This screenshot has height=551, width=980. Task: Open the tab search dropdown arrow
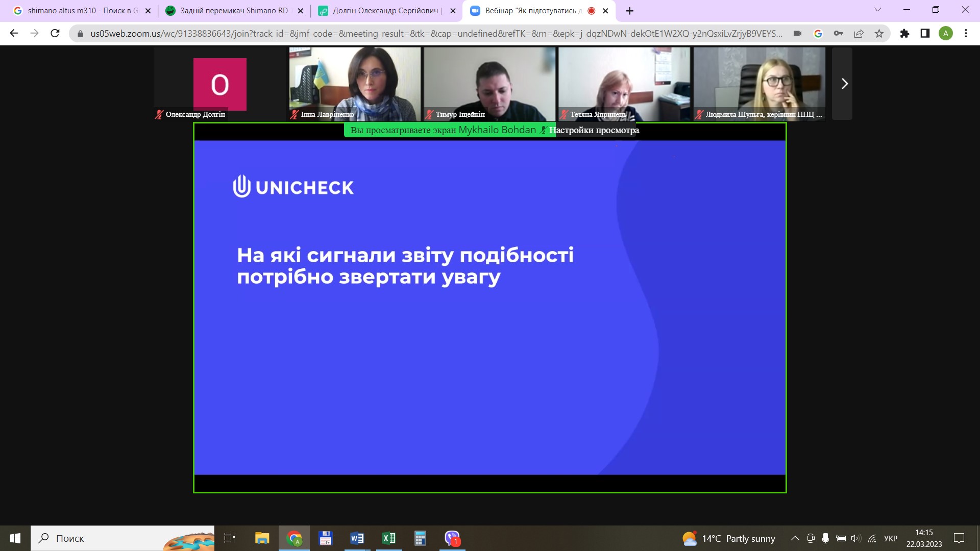(x=877, y=10)
